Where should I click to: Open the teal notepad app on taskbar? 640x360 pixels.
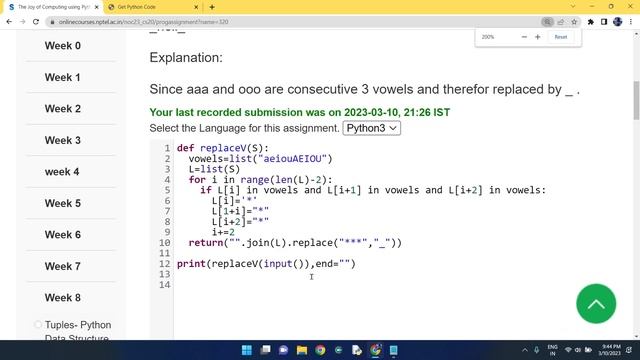(x=393, y=350)
